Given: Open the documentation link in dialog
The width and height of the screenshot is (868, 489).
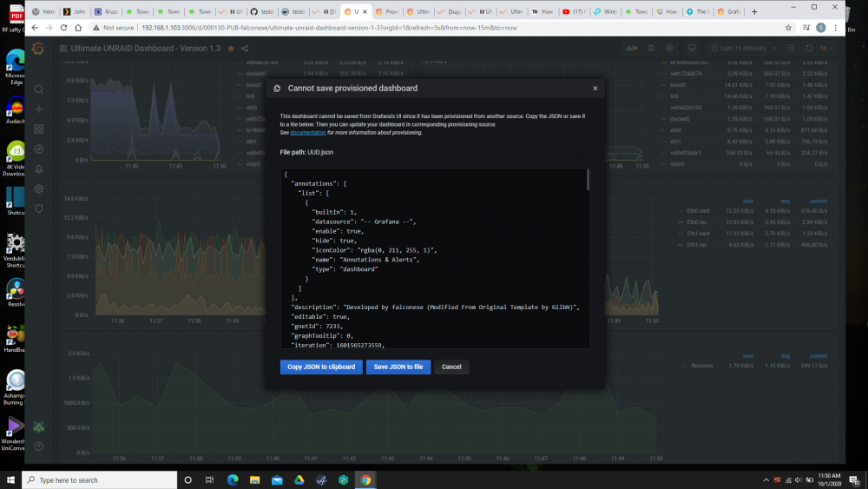Looking at the screenshot, I should pos(308,133).
